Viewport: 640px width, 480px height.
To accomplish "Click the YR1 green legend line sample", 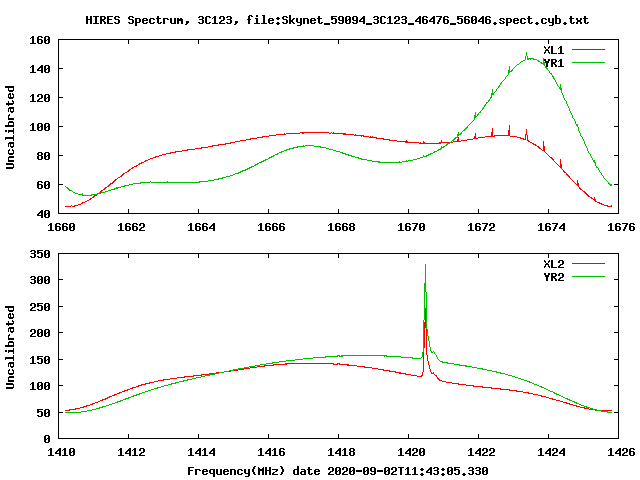I will coord(588,62).
